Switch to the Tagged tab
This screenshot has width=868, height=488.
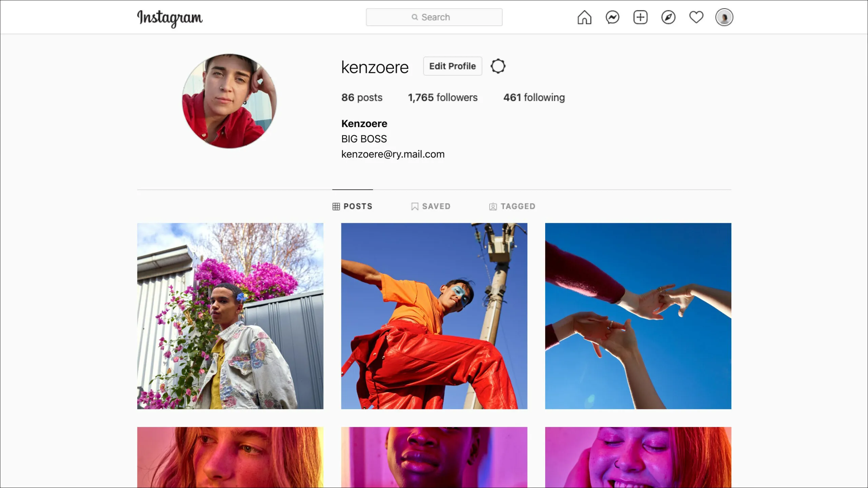(512, 206)
